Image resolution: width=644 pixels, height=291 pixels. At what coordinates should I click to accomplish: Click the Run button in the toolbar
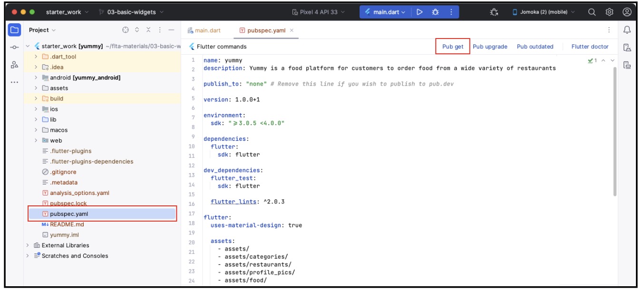point(419,12)
